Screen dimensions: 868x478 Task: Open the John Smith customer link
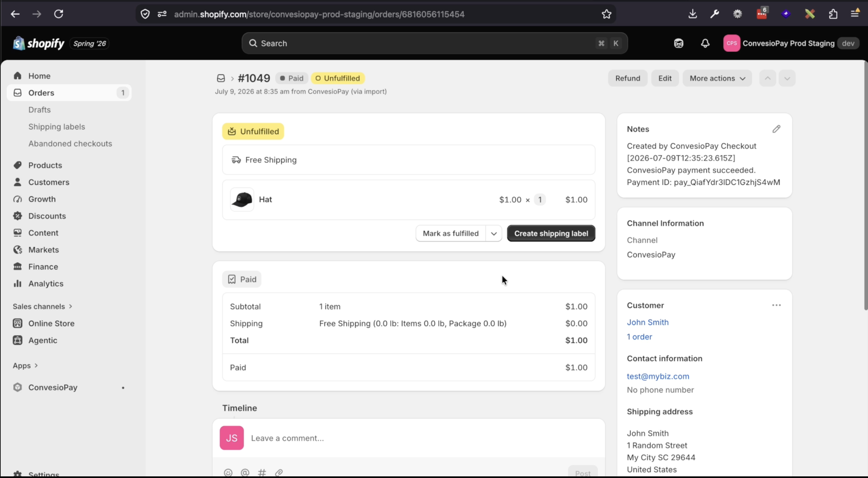pos(648,322)
